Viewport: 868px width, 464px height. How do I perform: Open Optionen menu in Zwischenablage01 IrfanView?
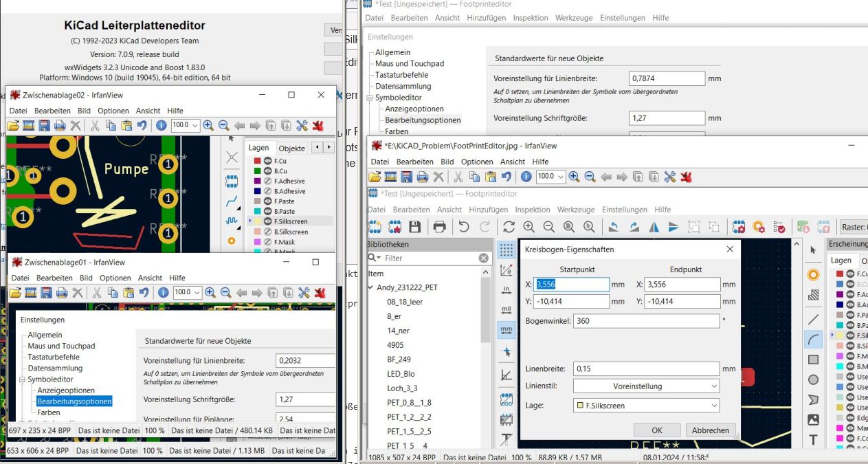coord(115,278)
